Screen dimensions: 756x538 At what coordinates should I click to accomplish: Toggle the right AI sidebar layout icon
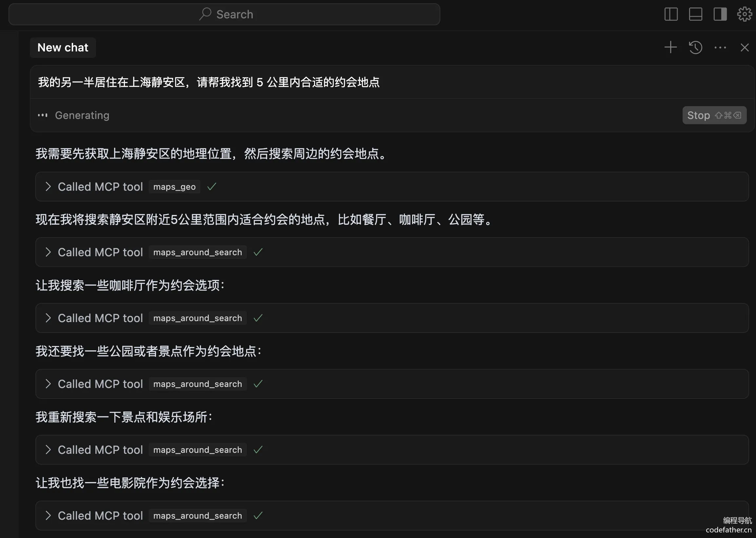point(720,14)
